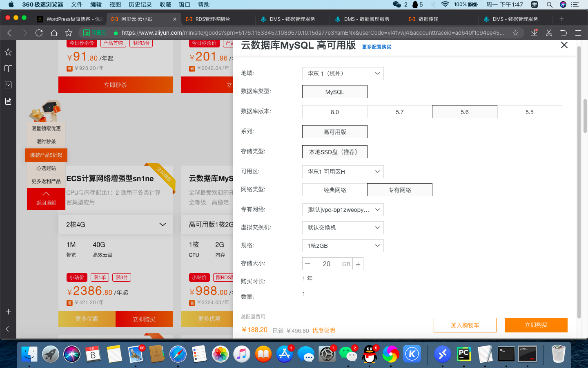Collapse the sidebar with the arrow icon
Screen dimensions: 588x368
(x=8, y=329)
